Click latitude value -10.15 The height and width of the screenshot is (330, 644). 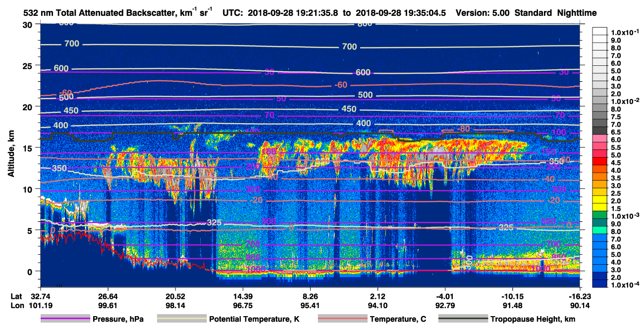512,296
